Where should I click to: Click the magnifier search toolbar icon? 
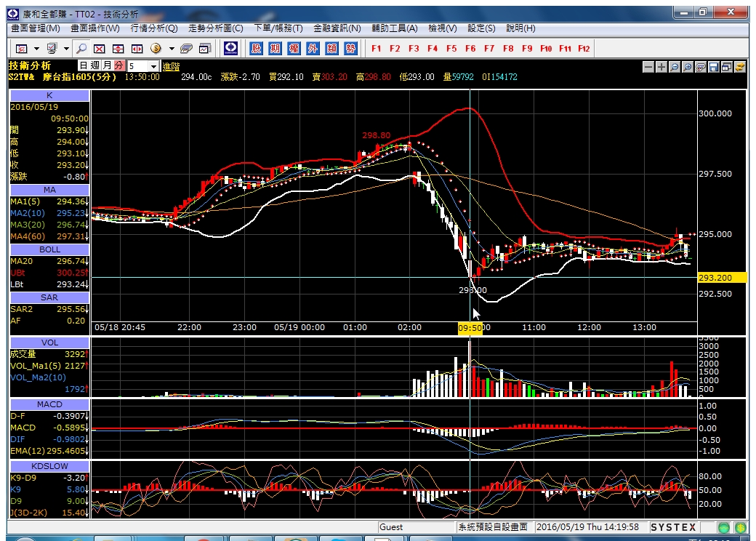tap(82, 48)
